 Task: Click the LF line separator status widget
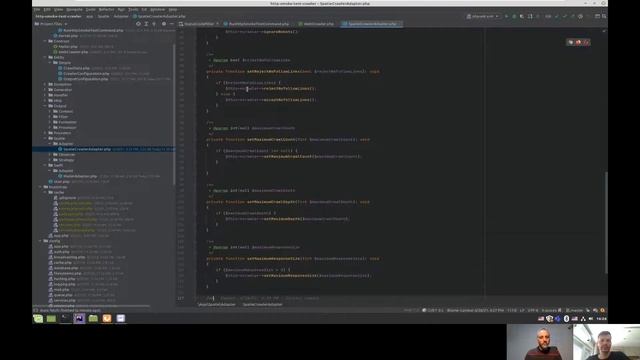[x=522, y=311]
